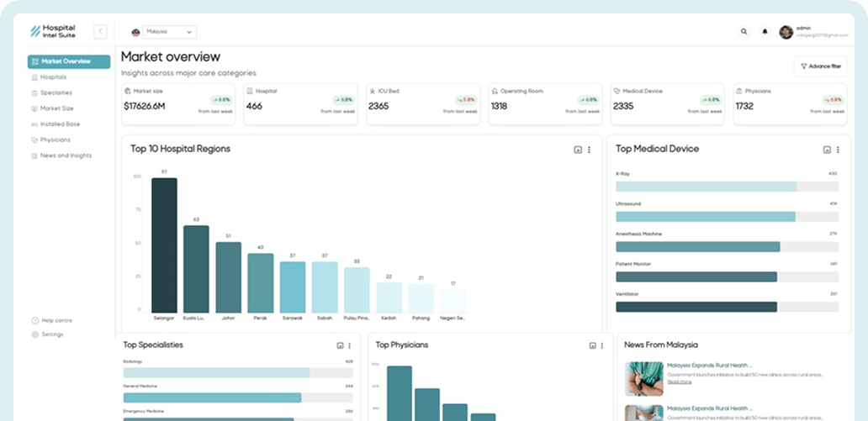Click the Hospital Intel Suite logo

click(x=53, y=31)
